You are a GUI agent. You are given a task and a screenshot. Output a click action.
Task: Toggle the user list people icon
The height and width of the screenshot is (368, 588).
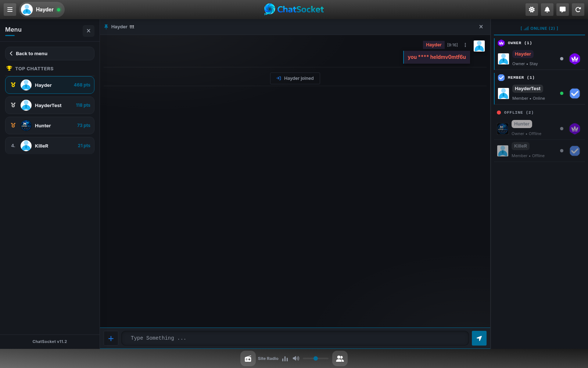[340, 358]
